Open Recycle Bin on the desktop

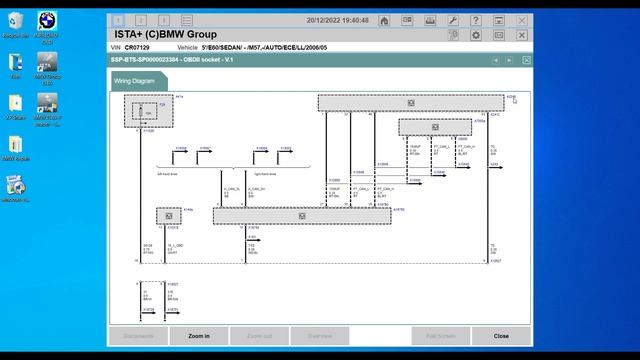(x=16, y=24)
